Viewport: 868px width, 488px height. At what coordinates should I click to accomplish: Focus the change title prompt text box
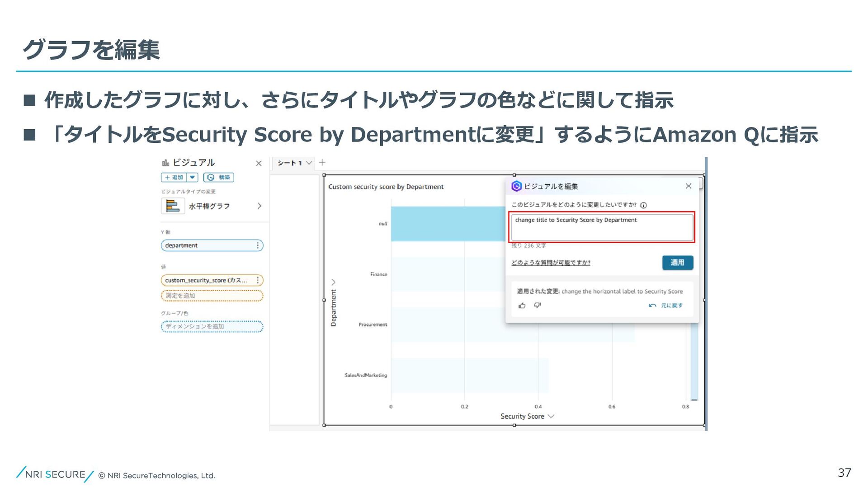602,227
